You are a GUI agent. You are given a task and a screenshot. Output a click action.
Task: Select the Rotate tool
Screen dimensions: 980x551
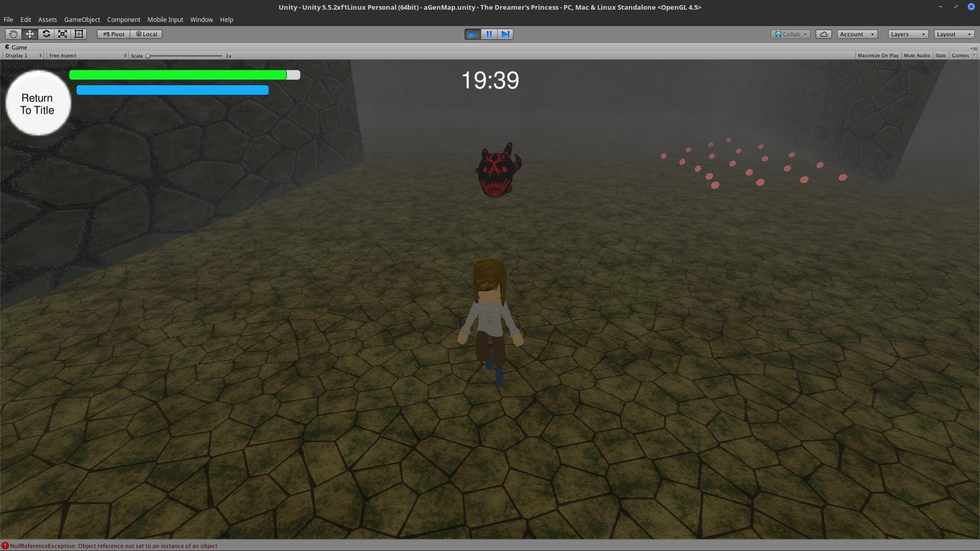click(x=46, y=34)
